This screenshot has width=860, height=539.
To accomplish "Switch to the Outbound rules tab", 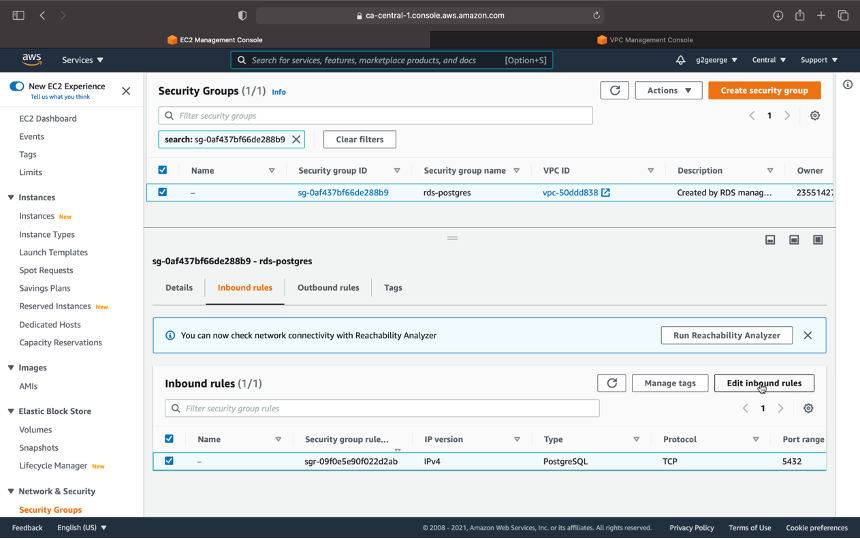I will [x=328, y=287].
